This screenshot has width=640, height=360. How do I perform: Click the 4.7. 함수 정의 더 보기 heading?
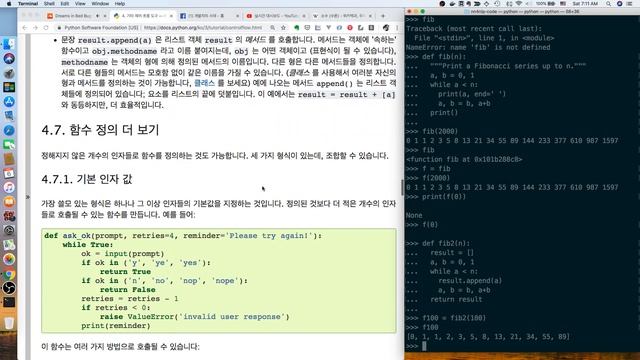[100, 130]
